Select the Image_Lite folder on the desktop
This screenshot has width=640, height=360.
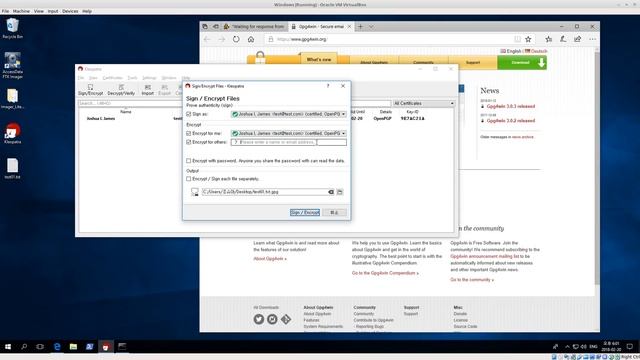coord(13,99)
